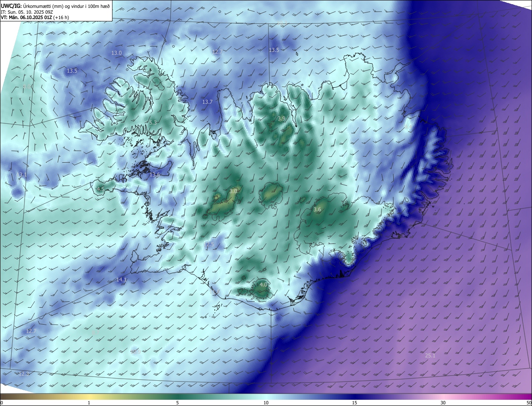Click the '13.0' value label on the map
The width and height of the screenshot is (532, 406).
(117, 53)
